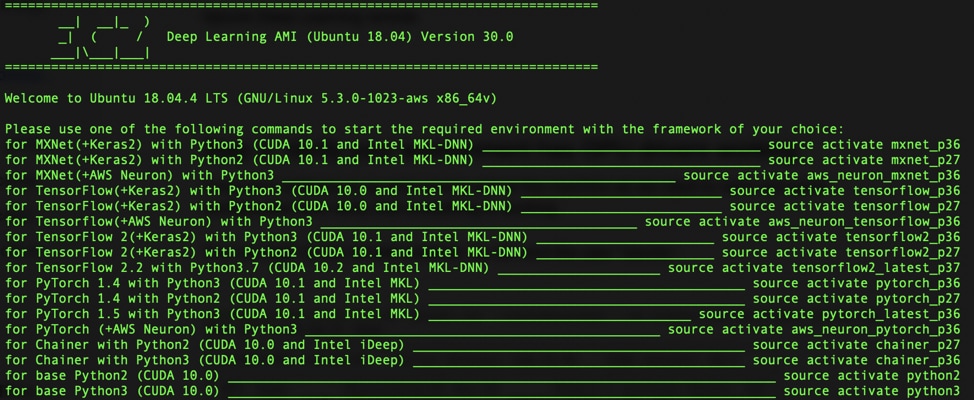Screen dimensions: 974x400
Task: Click 'for PyTorch 1.5 with Python3' description
Action: click(212, 314)
